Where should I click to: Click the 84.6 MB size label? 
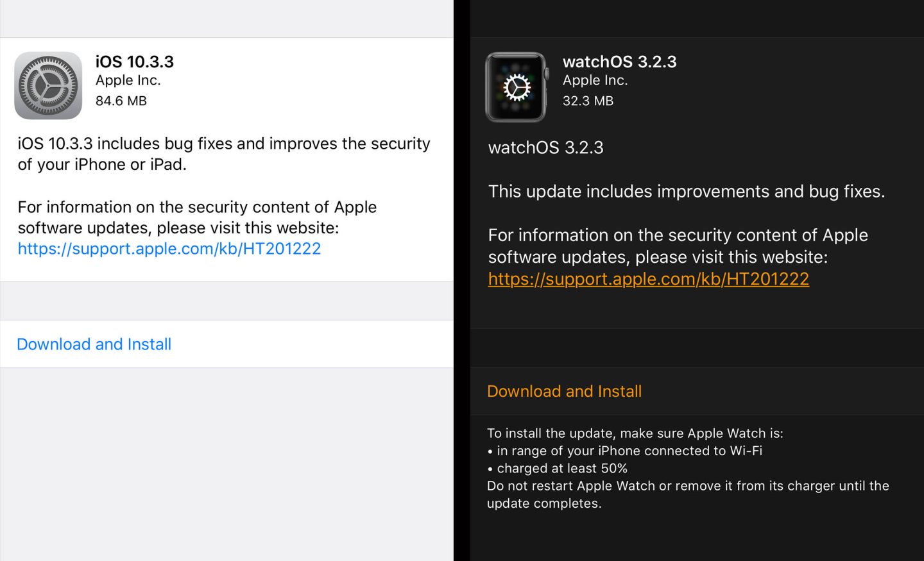[121, 101]
